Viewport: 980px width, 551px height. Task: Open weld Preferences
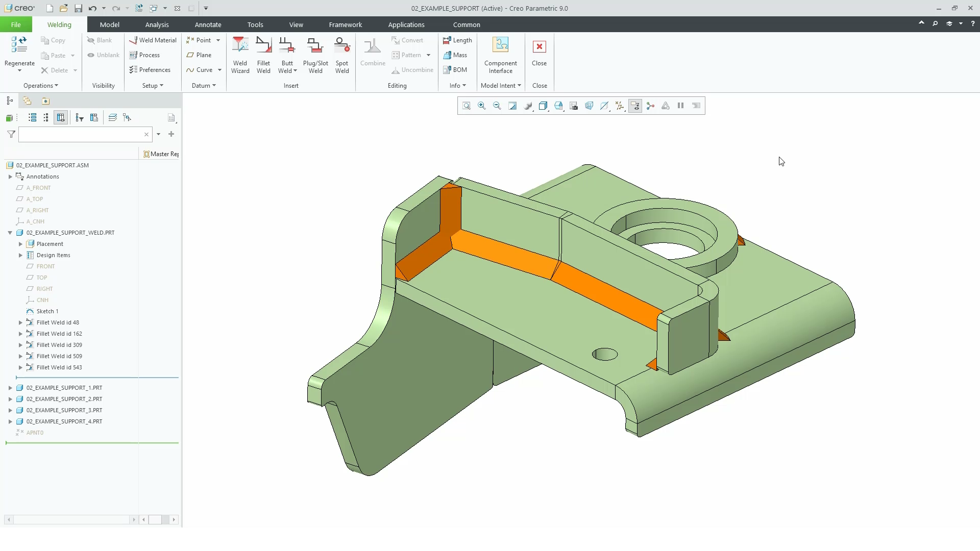(150, 70)
